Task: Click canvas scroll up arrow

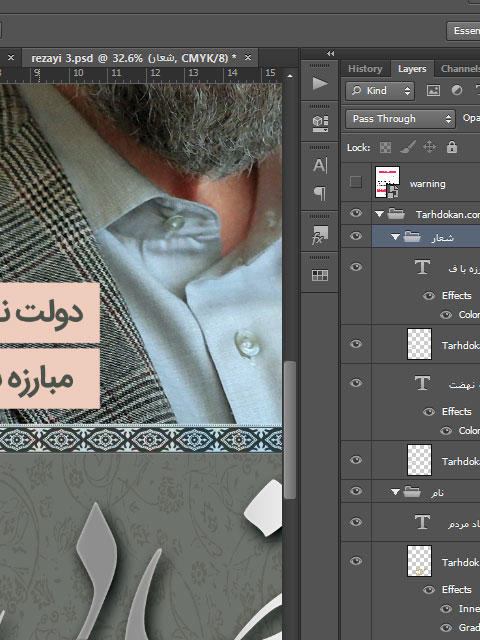Action: tap(290, 76)
